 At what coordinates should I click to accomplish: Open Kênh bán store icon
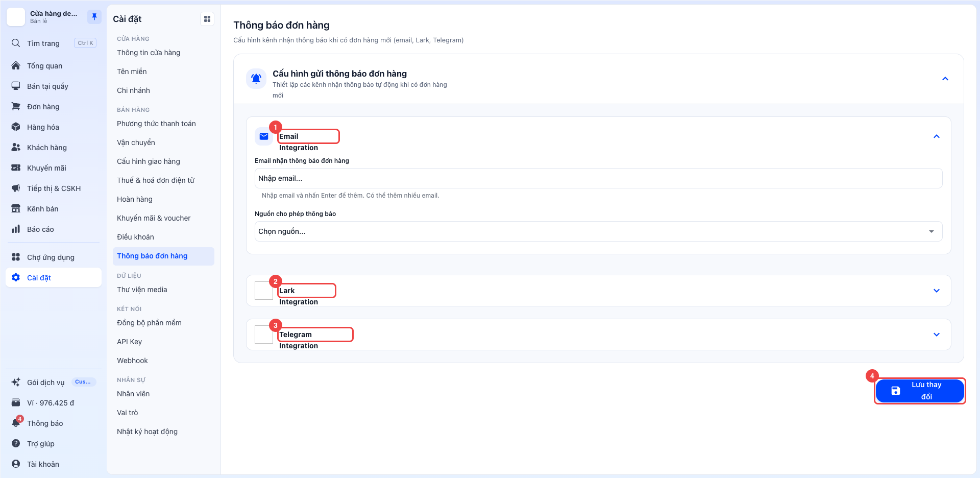(x=16, y=208)
